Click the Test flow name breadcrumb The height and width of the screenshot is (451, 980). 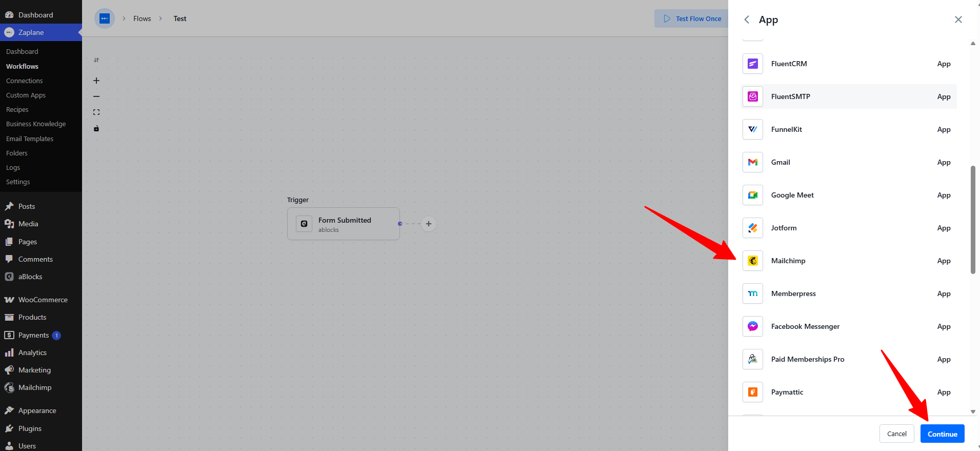click(x=180, y=18)
